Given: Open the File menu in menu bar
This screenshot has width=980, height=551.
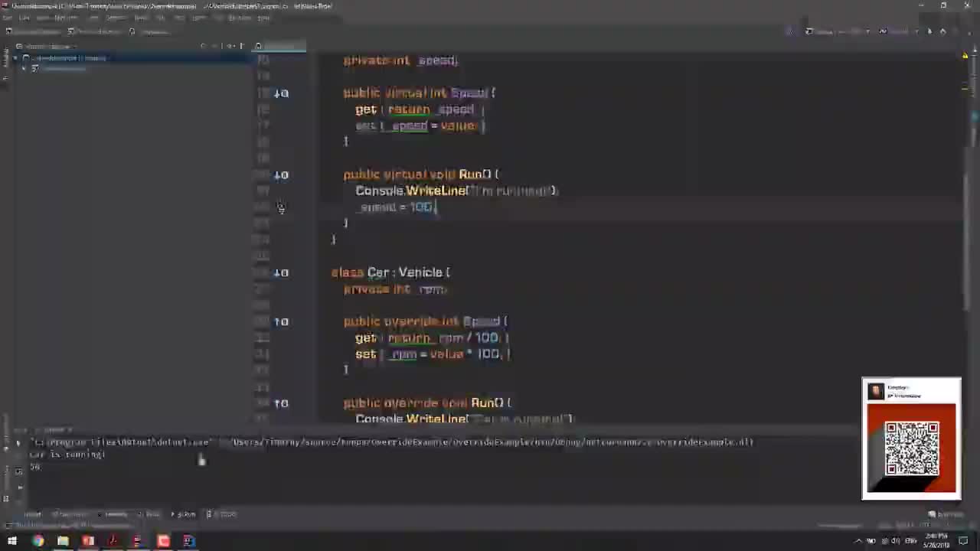Looking at the screenshot, I should click(8, 18).
